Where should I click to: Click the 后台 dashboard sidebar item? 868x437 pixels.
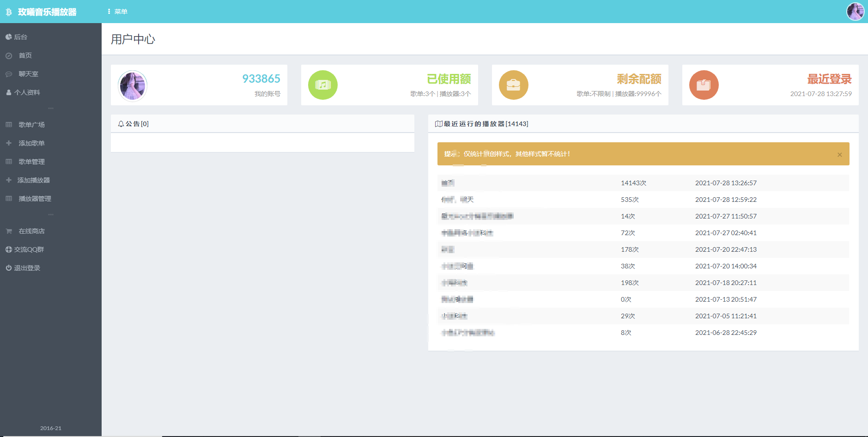click(x=20, y=37)
